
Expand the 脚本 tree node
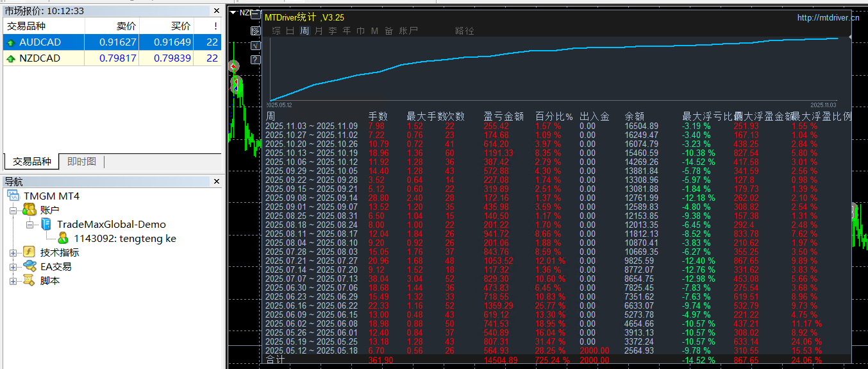pos(13,281)
